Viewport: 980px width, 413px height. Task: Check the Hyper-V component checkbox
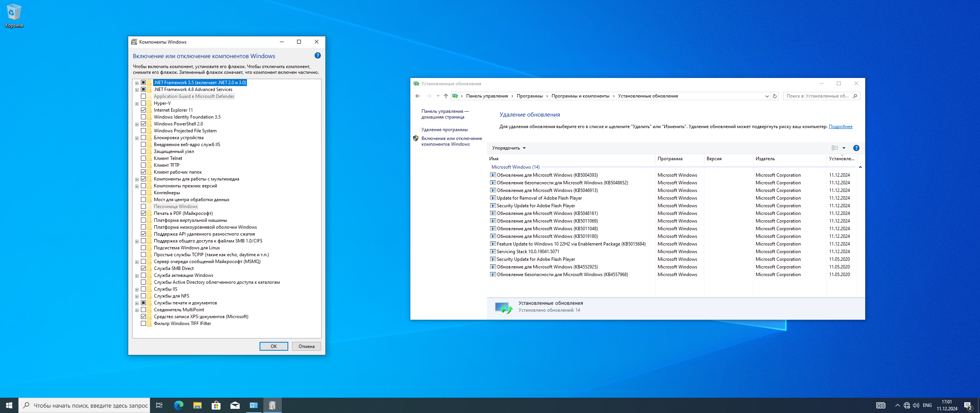pyautogui.click(x=143, y=103)
